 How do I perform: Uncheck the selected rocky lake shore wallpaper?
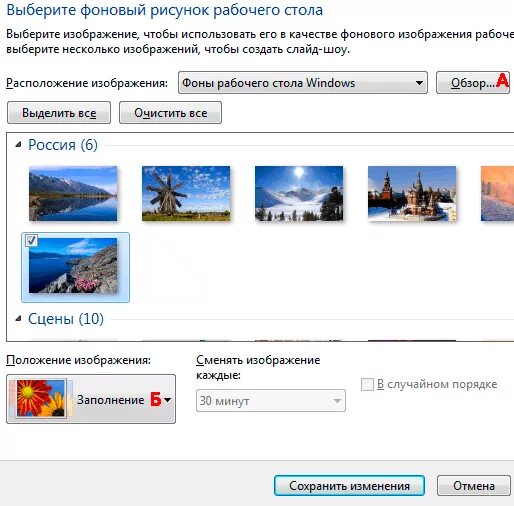click(32, 240)
